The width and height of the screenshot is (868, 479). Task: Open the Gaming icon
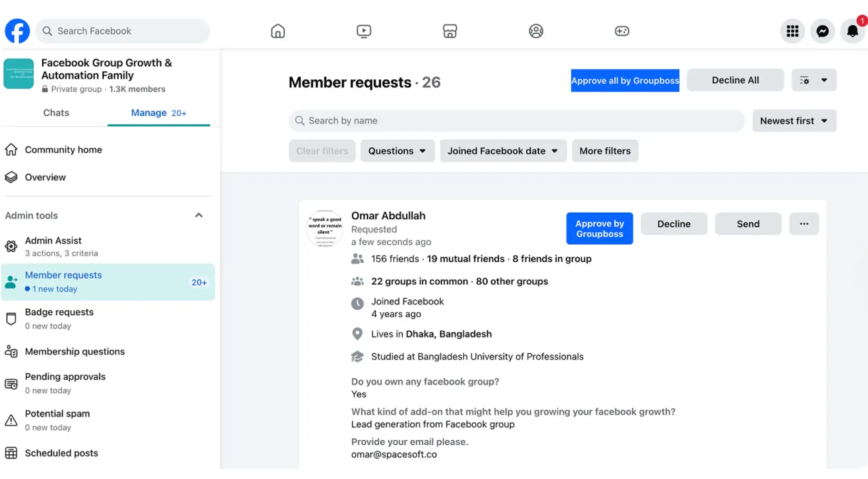[x=622, y=31]
